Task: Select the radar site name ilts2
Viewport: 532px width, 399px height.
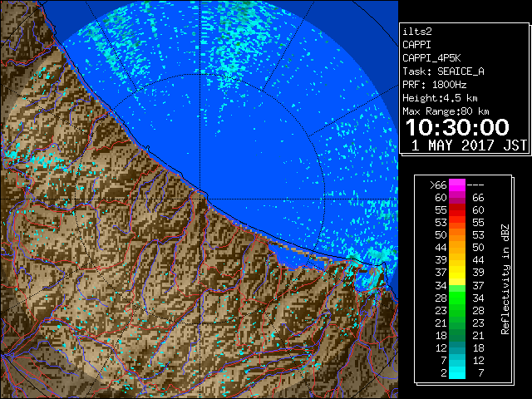Action: tap(417, 32)
